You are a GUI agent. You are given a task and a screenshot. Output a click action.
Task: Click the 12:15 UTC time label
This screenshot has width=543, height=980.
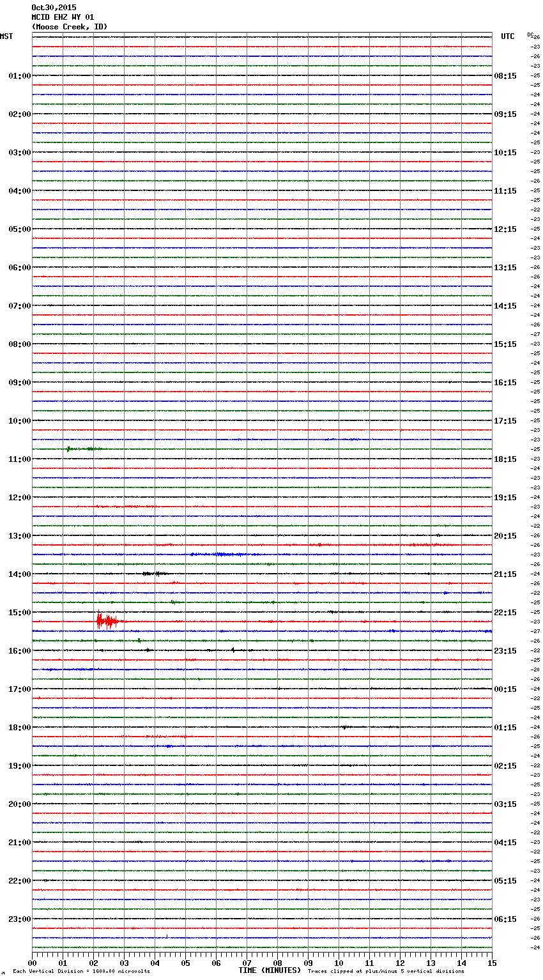point(505,229)
